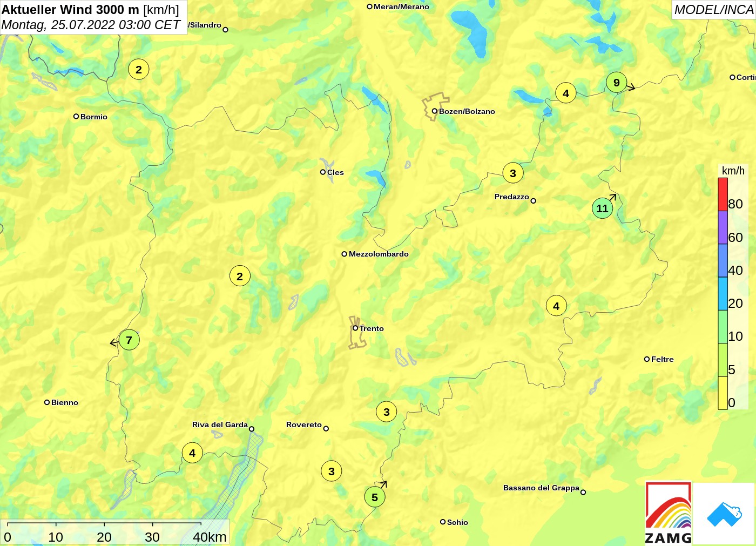
Task: Click the wind marker showing 9
Action: click(616, 83)
